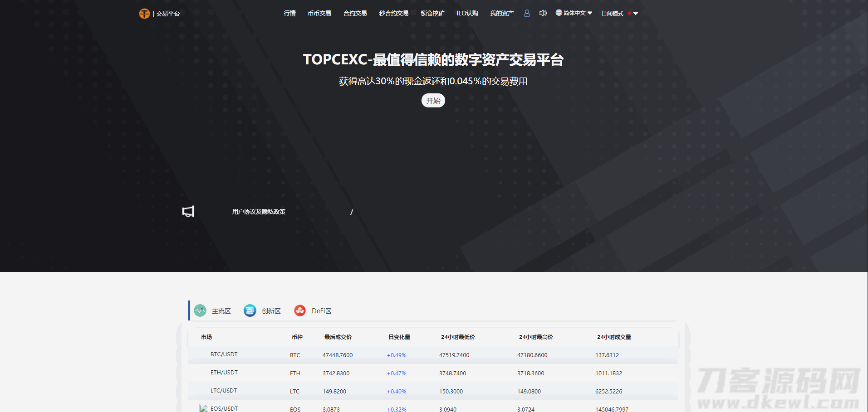Open the 行情 market menu item
The image size is (868, 412).
tap(289, 13)
